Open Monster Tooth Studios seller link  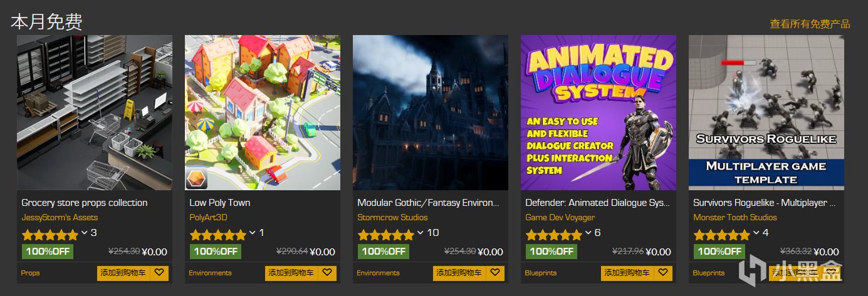point(735,218)
